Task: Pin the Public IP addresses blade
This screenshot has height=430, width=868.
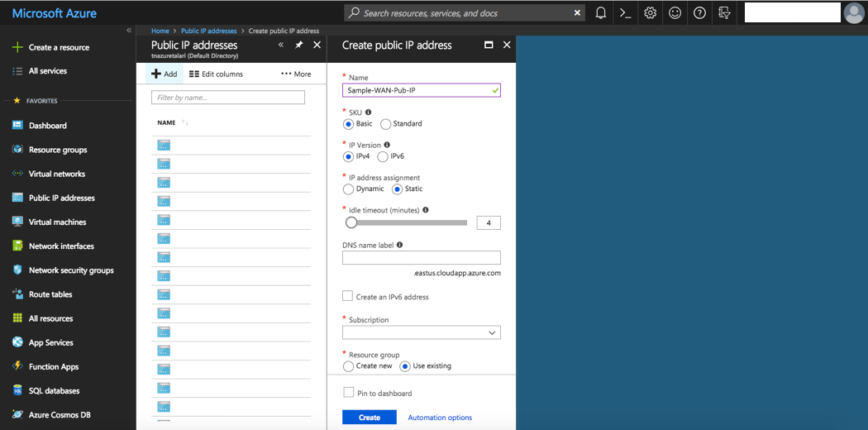Action: point(299,45)
